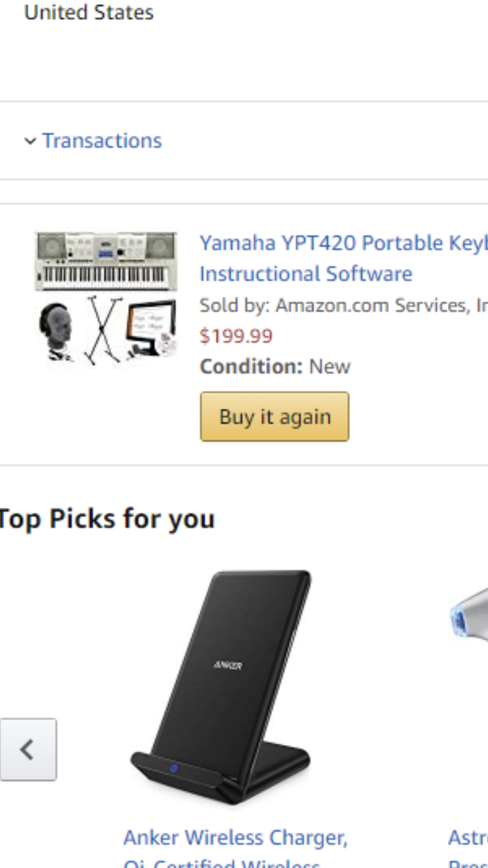Expand the Transactions chevron arrow
488x868 pixels.
[30, 141]
